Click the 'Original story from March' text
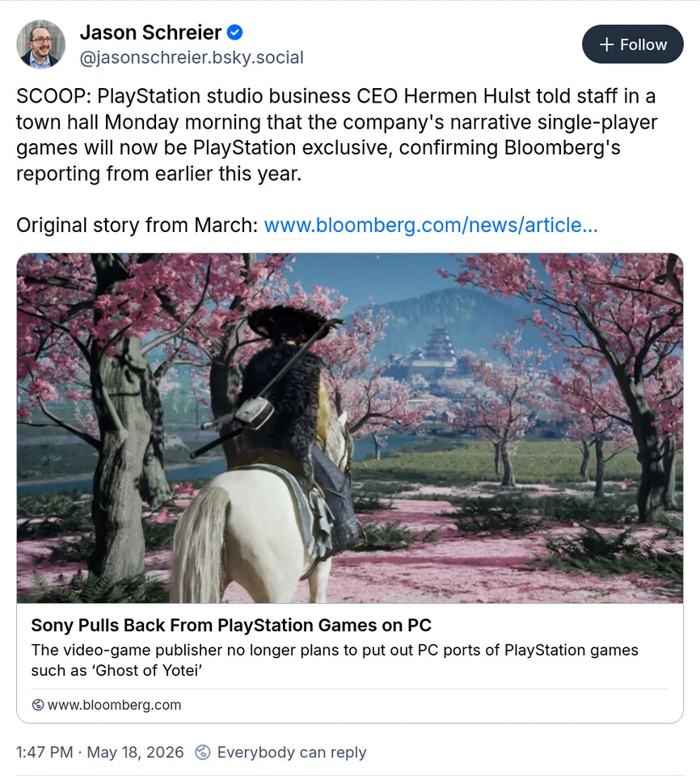 (137, 226)
